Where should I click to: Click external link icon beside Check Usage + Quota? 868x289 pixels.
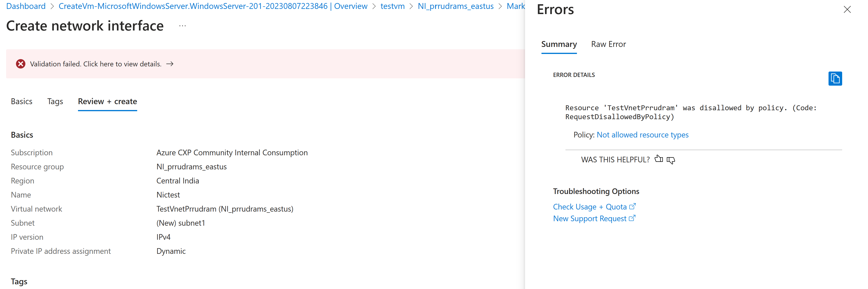tap(632, 206)
